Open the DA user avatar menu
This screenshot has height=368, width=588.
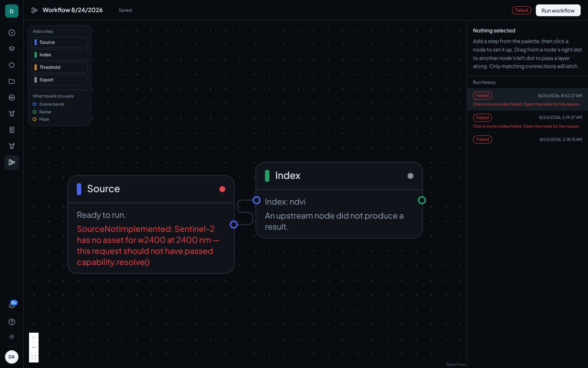[x=12, y=357]
